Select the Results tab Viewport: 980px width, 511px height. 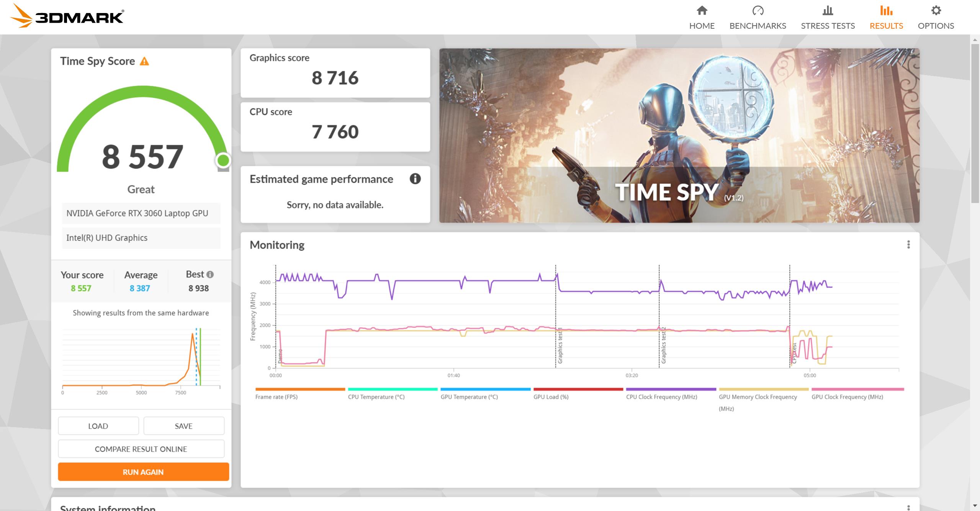pyautogui.click(x=886, y=17)
